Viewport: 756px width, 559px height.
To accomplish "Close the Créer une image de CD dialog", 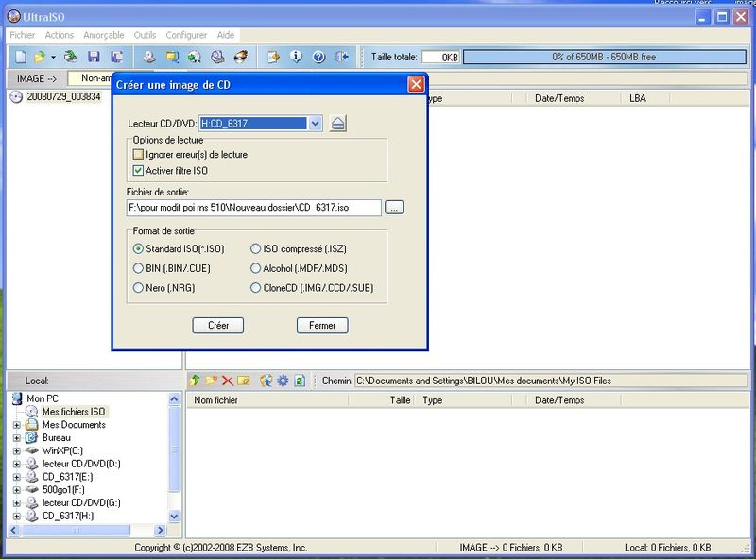I will (416, 85).
